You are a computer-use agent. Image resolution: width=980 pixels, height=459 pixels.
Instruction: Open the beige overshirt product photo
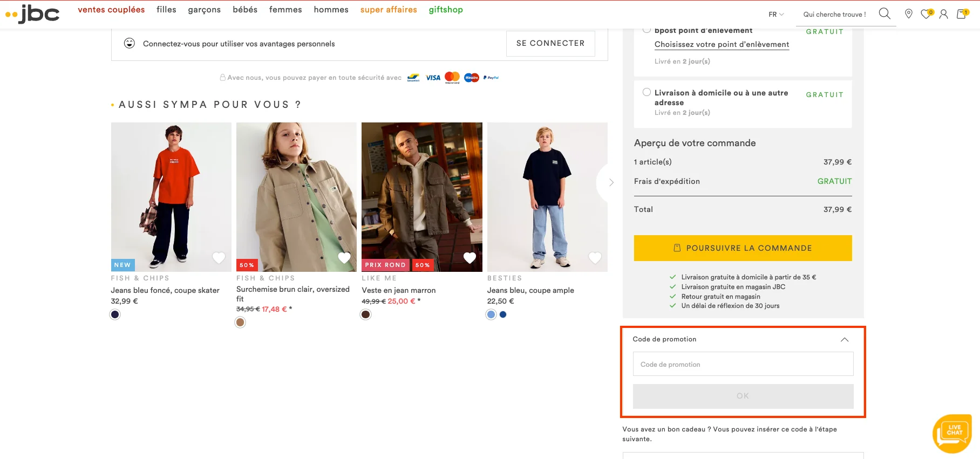click(296, 197)
